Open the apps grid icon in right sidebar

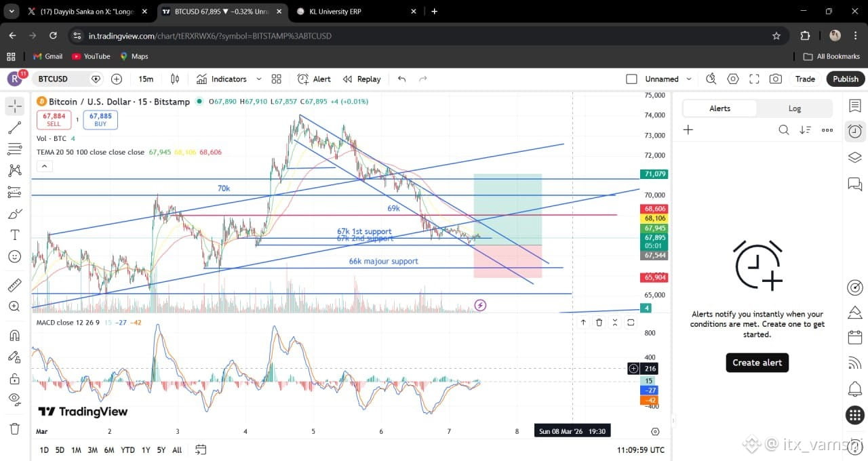coord(855,416)
